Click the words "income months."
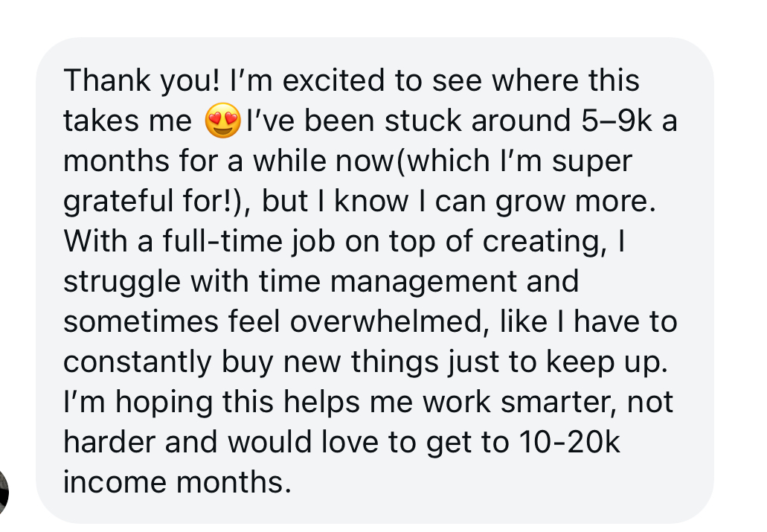 (177, 483)
